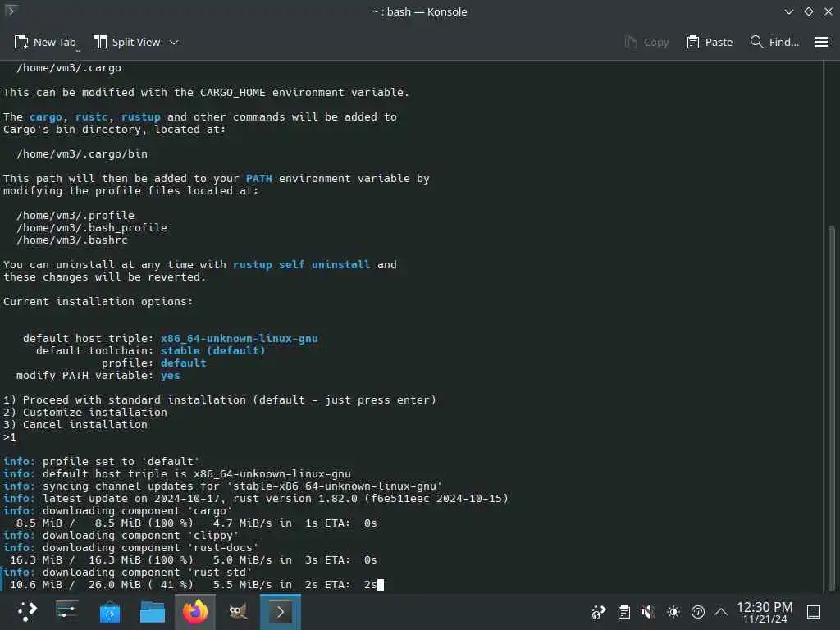Close the Konsole window
This screenshot has width=840, height=630.
coord(829,11)
